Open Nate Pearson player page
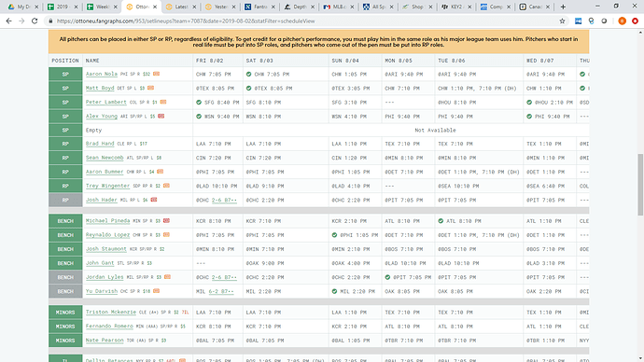Screen dimensions: 644x362 (105, 340)
